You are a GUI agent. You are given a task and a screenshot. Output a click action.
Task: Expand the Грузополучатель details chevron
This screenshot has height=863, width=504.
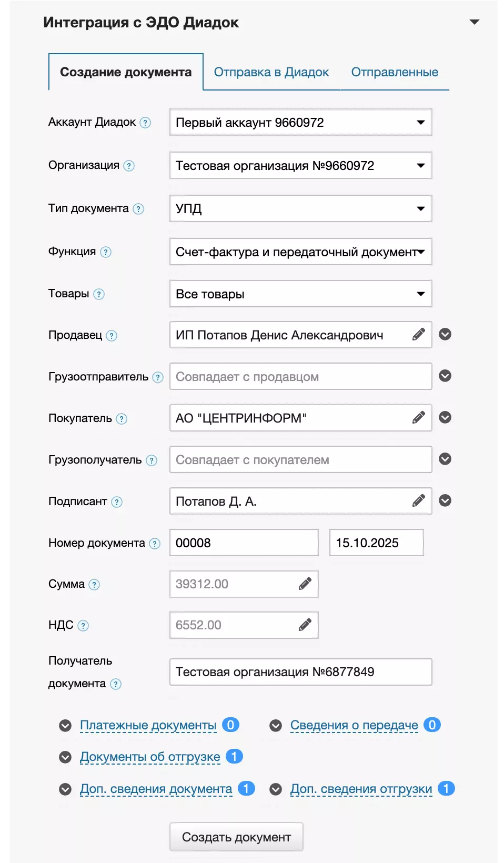click(x=445, y=459)
